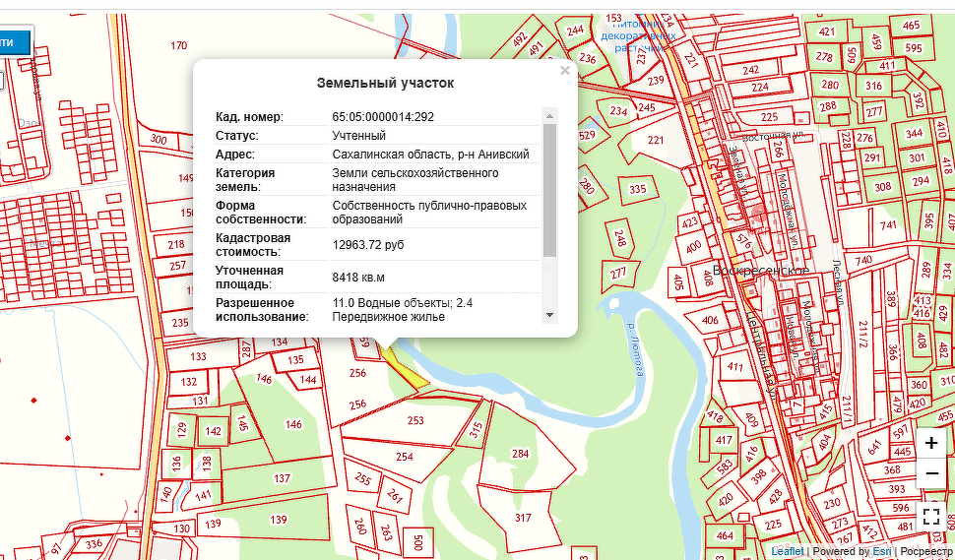Screen dimensions: 955x560
Task: Select land parcel numbered 139
Action: point(279,520)
